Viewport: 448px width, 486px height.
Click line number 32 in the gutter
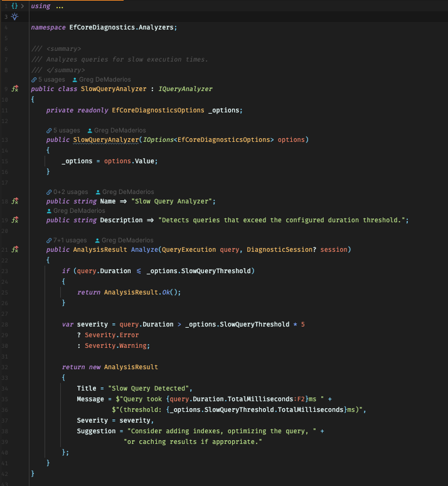pos(4,367)
